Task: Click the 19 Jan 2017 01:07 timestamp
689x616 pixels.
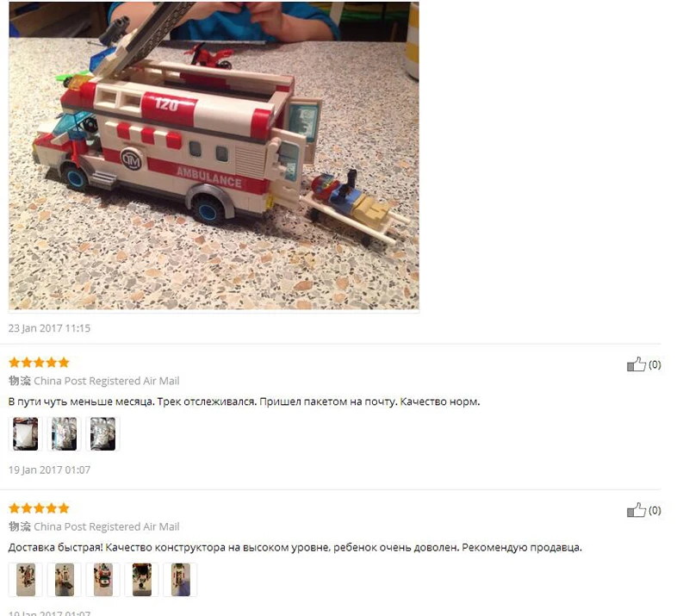Action: click(x=49, y=470)
